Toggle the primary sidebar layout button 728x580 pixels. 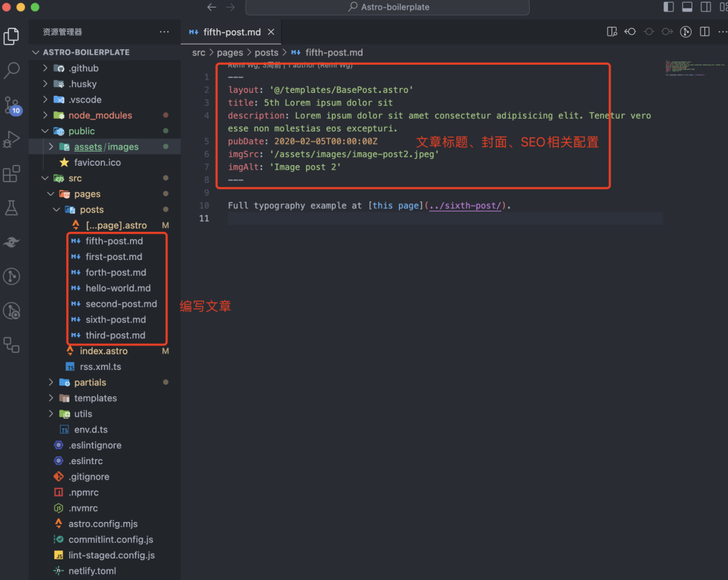[x=669, y=7]
